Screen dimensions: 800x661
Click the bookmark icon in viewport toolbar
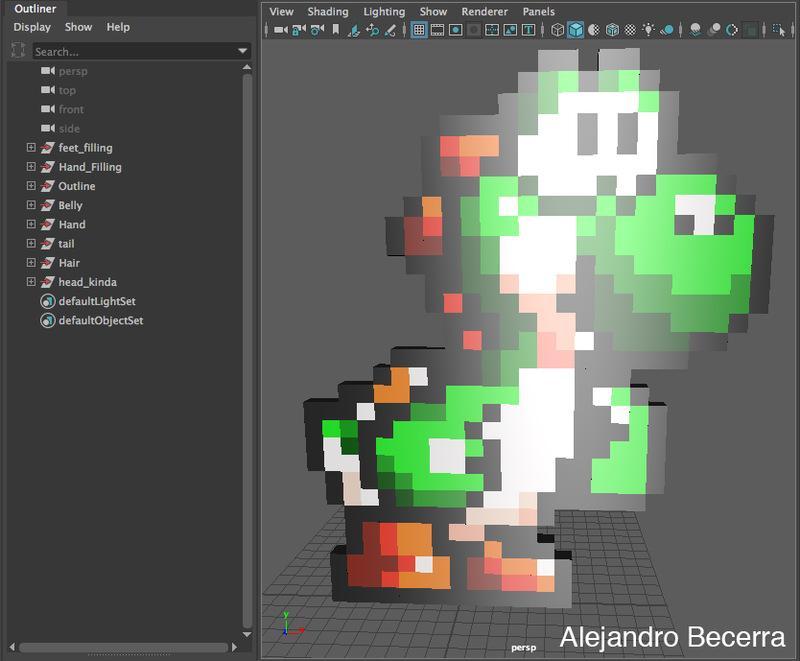coord(336,30)
